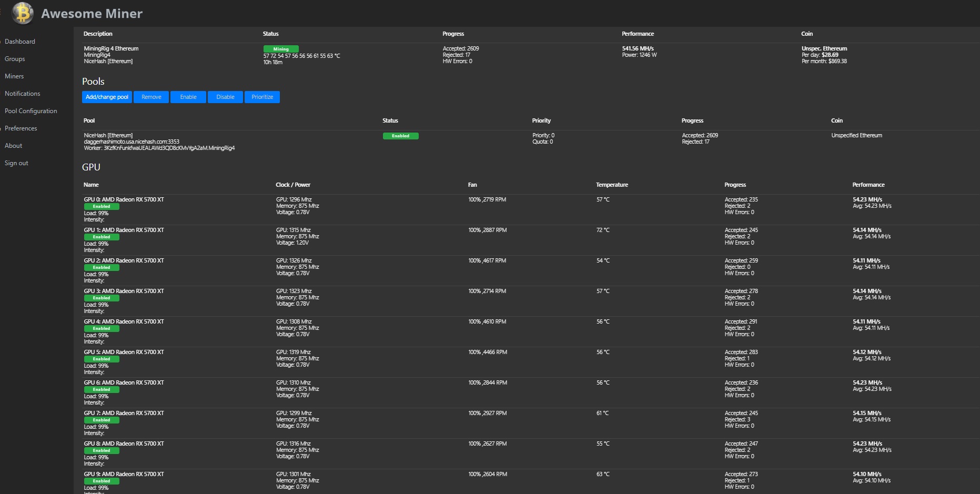Click the 'Priority' column header in Pools
Screen dimensions: 980x494
click(x=541, y=120)
